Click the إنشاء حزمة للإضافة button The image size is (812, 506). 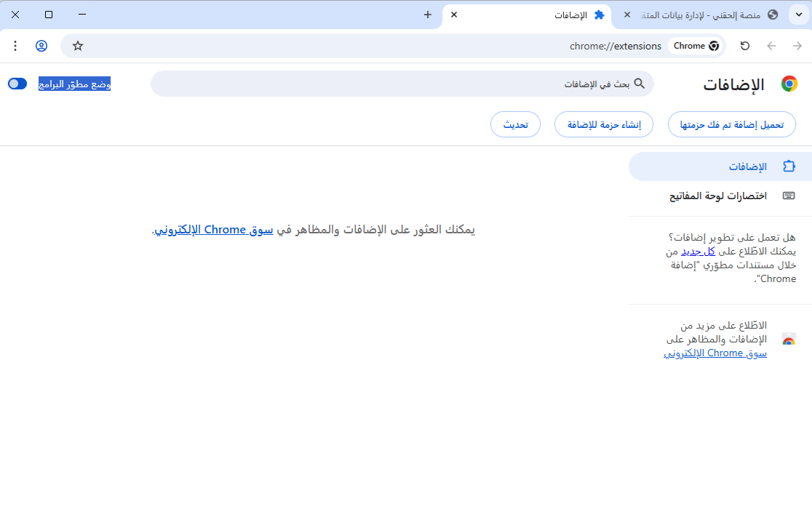603,124
